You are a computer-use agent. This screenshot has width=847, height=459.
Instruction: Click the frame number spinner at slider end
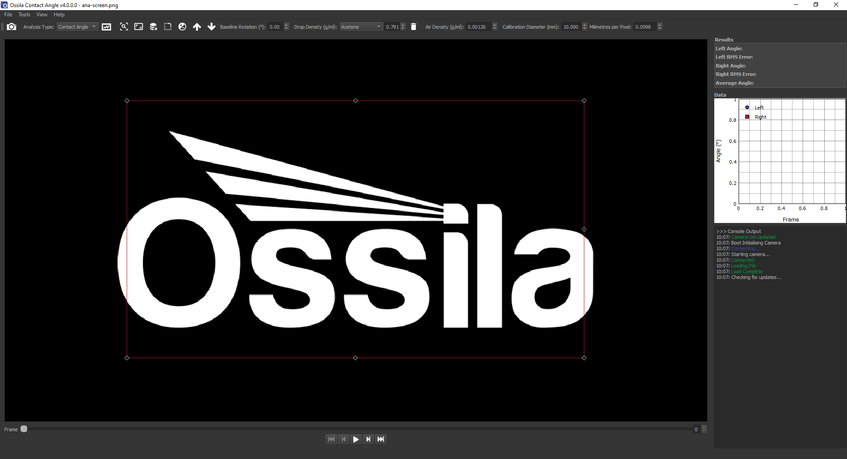pos(700,429)
